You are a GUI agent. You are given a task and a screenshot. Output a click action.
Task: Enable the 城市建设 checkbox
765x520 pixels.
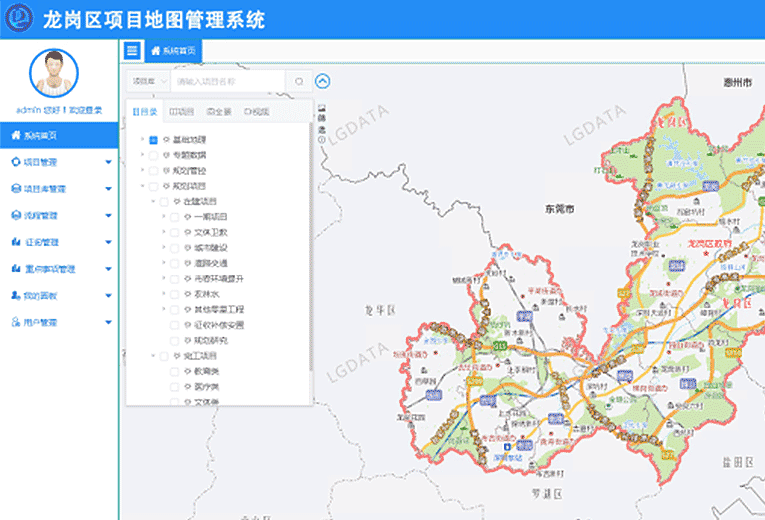click(174, 247)
